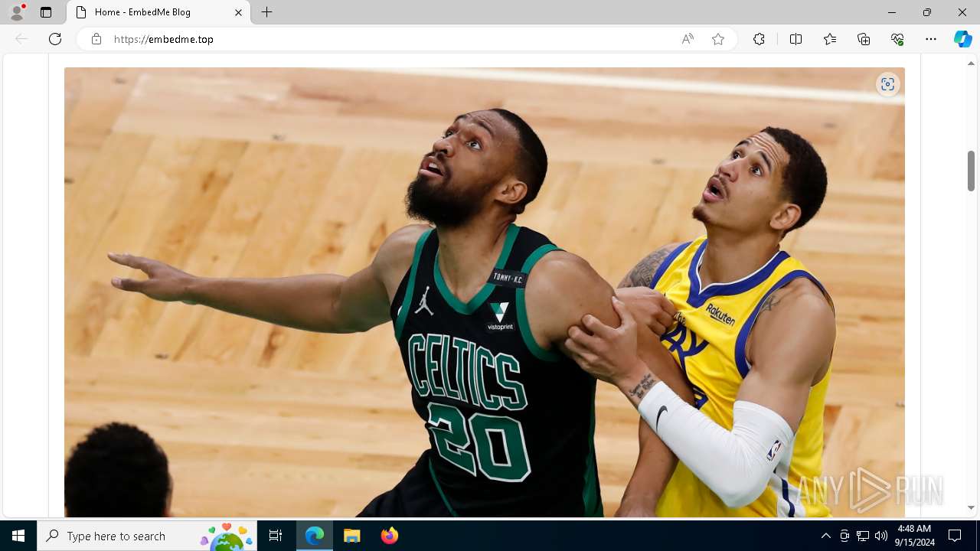Open the Favorites list
The height and width of the screenshot is (551, 980).
tap(830, 39)
